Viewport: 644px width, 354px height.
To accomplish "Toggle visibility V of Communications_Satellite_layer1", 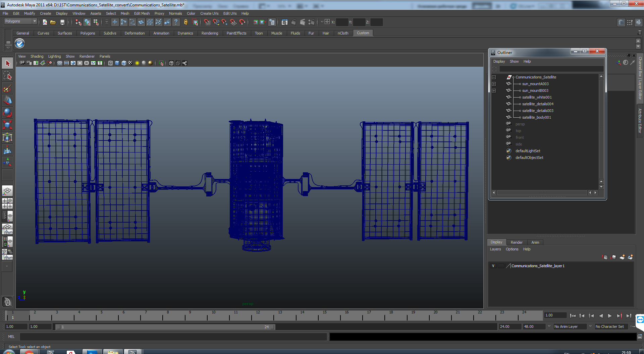I will coord(493,266).
